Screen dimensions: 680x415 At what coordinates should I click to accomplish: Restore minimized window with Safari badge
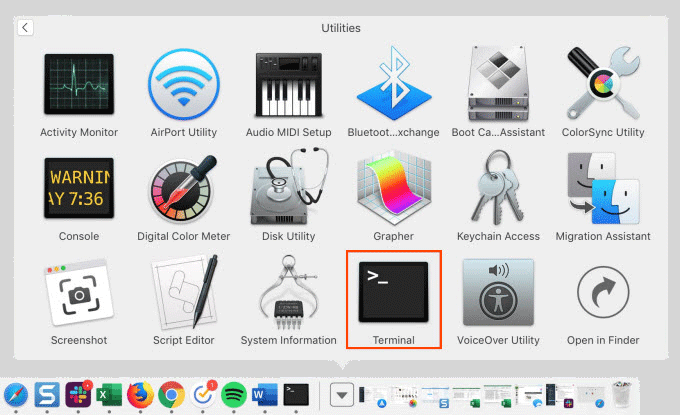(591, 397)
